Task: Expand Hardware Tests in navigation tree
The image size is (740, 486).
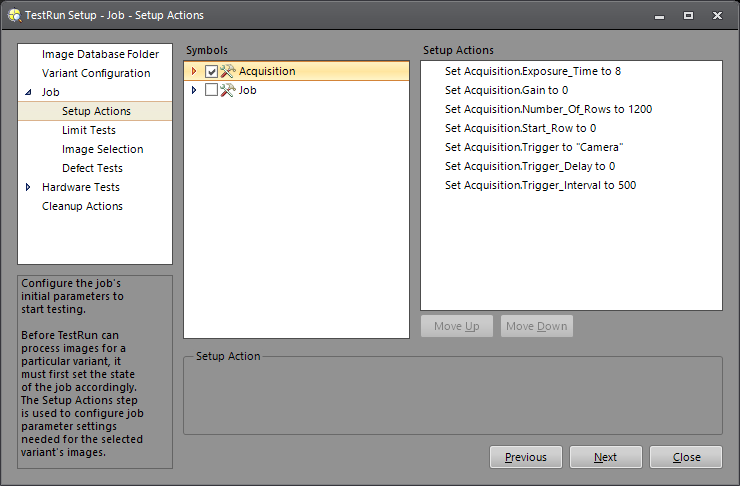Action: point(28,187)
